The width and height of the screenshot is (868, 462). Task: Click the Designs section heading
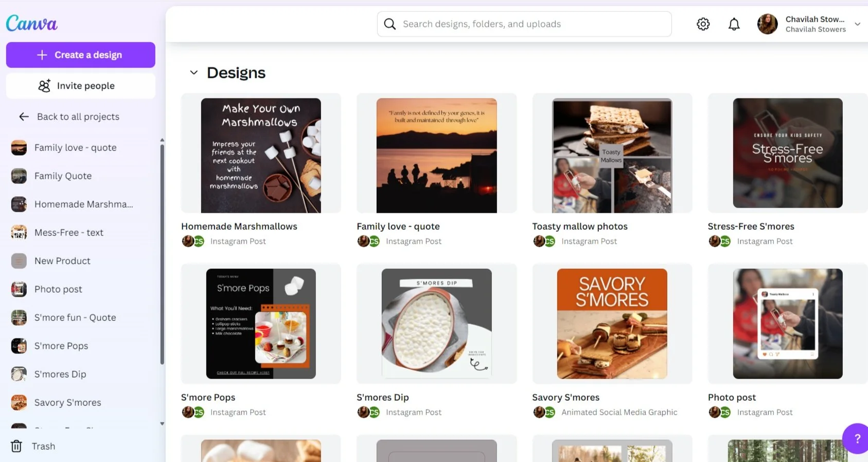tap(236, 73)
